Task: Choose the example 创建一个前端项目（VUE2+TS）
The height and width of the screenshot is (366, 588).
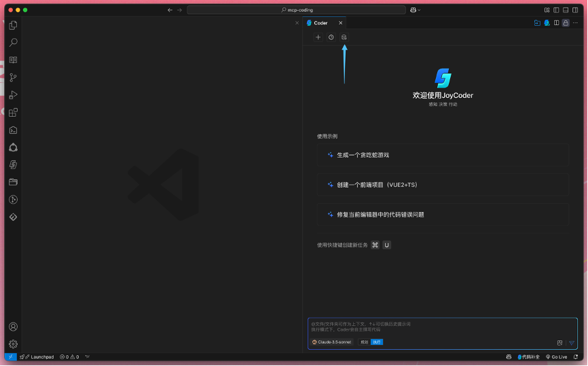Action: point(443,185)
